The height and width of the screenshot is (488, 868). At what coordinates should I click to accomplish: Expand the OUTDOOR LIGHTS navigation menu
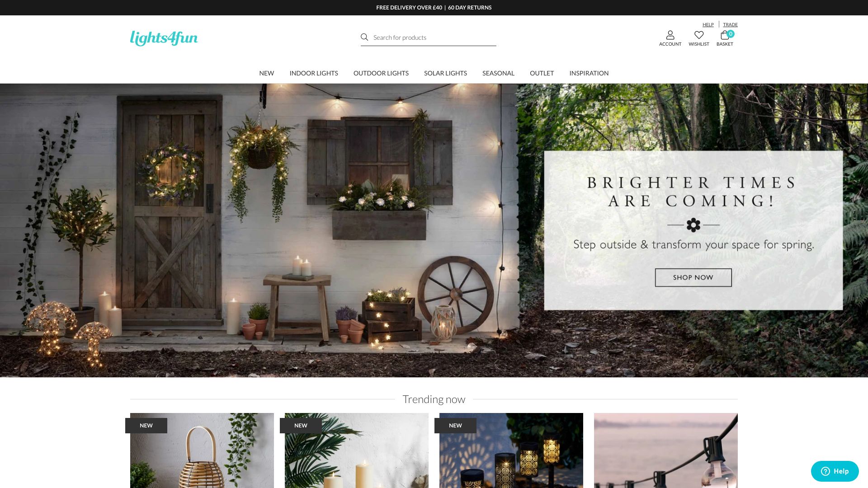pos(381,73)
